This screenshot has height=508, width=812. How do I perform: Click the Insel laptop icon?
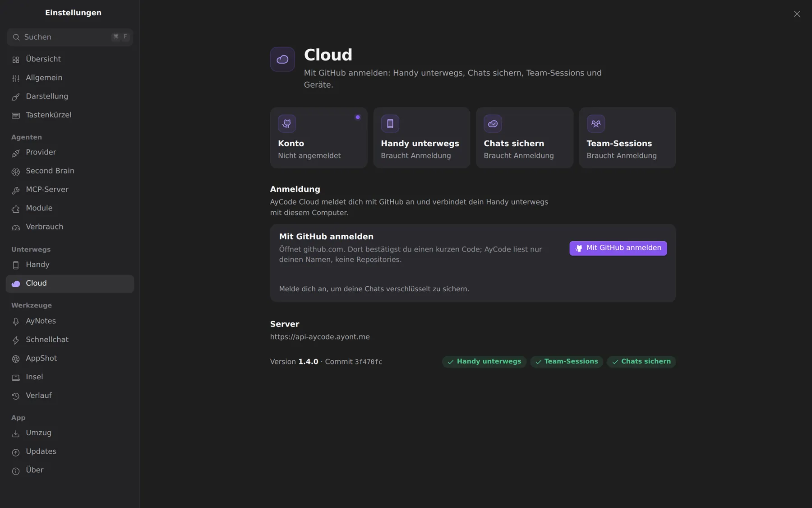(x=16, y=377)
